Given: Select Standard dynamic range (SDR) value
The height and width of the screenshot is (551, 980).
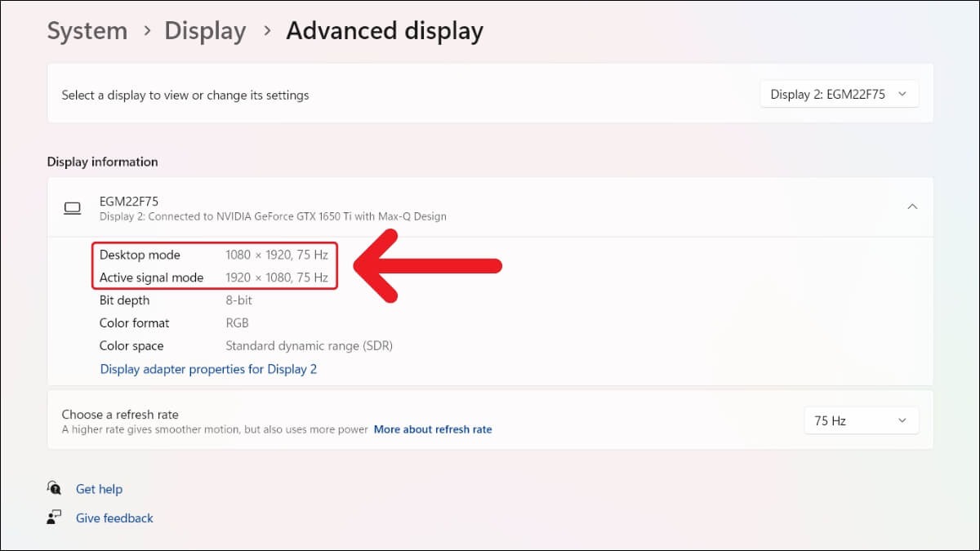Looking at the screenshot, I should (309, 346).
